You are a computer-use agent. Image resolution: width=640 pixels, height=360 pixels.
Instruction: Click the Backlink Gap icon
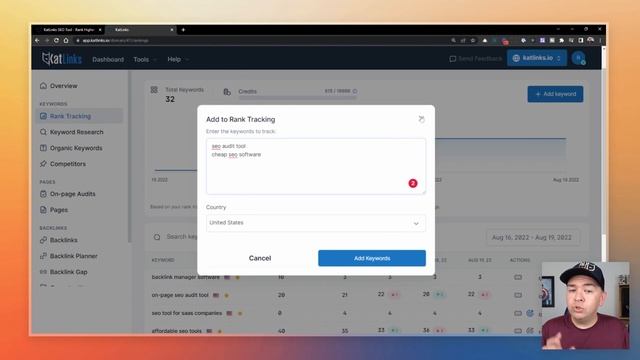pyautogui.click(x=43, y=272)
